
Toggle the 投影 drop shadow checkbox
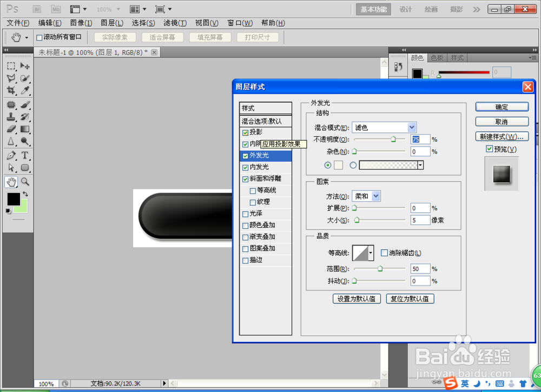pos(245,132)
